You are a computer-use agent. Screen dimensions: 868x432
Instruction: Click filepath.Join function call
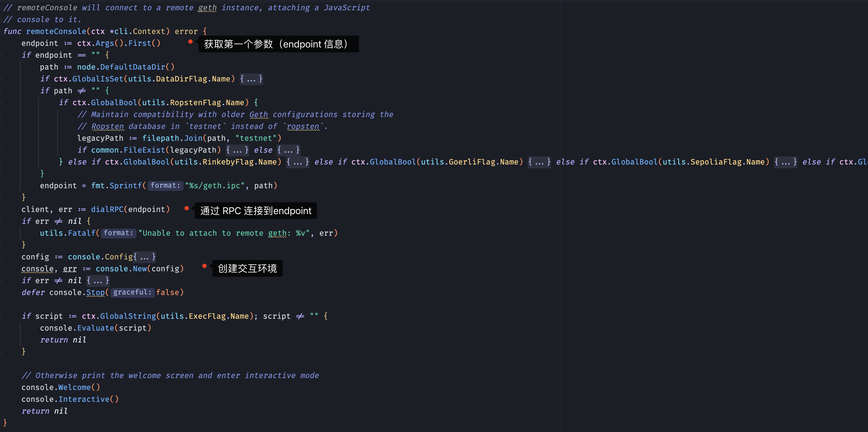pyautogui.click(x=172, y=139)
